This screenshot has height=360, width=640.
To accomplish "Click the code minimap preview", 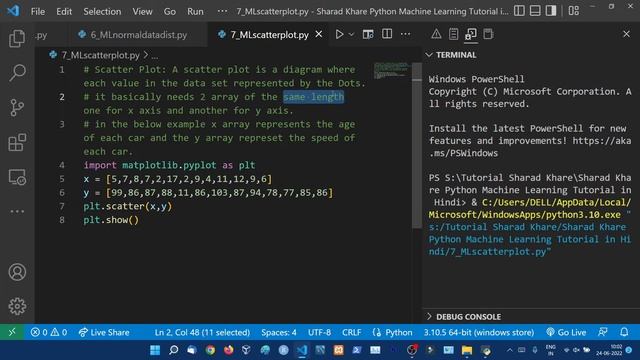I will pyautogui.click(x=391, y=70).
